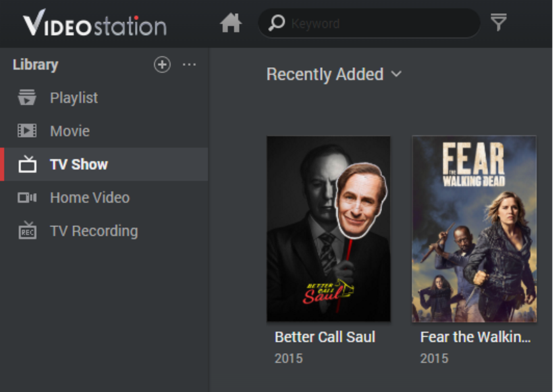Open the Library more options ellipsis
The image size is (553, 392).
[x=189, y=64]
